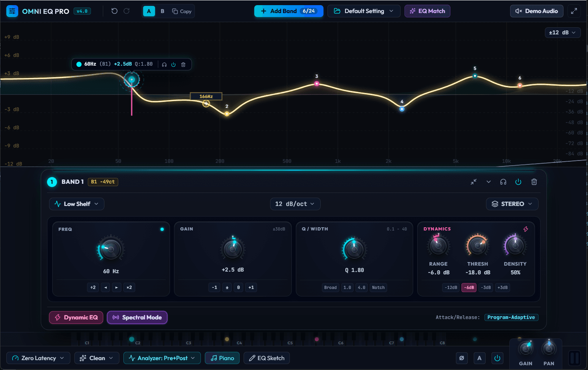Solo band from the graph tooltip headphones

[x=164, y=64]
